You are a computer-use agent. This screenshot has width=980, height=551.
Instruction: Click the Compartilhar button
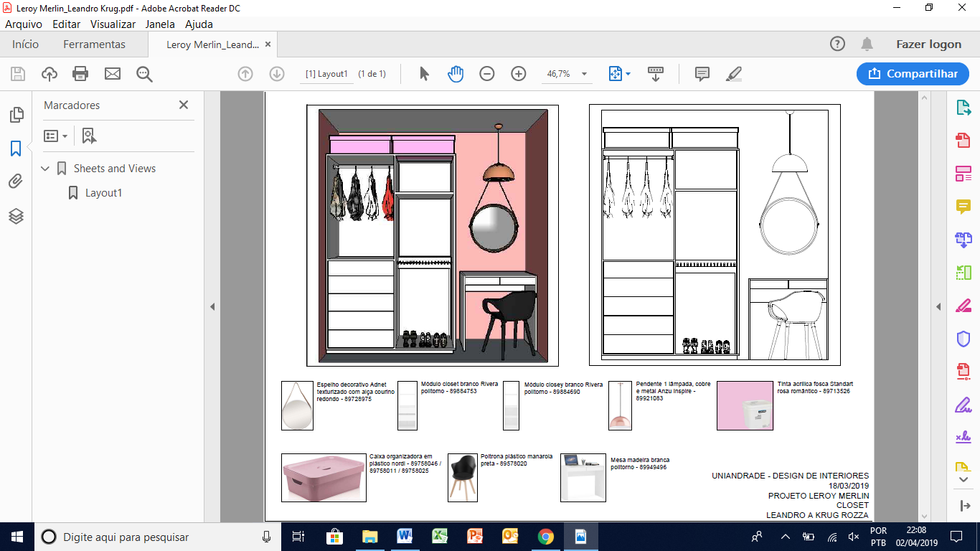[x=913, y=74]
